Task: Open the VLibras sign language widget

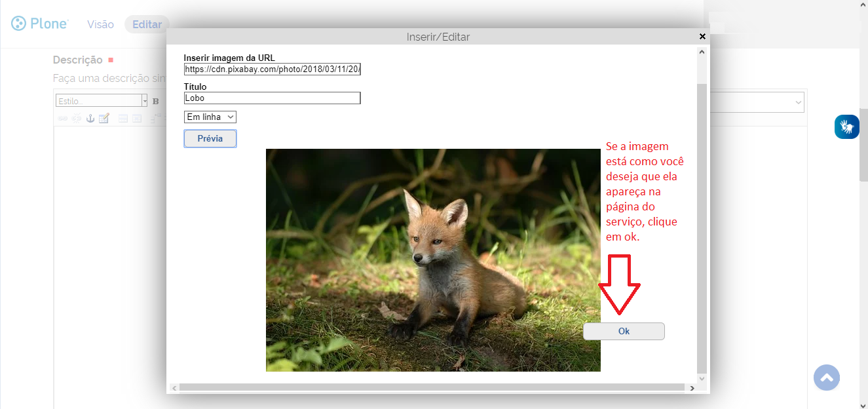Action: pyautogui.click(x=846, y=127)
